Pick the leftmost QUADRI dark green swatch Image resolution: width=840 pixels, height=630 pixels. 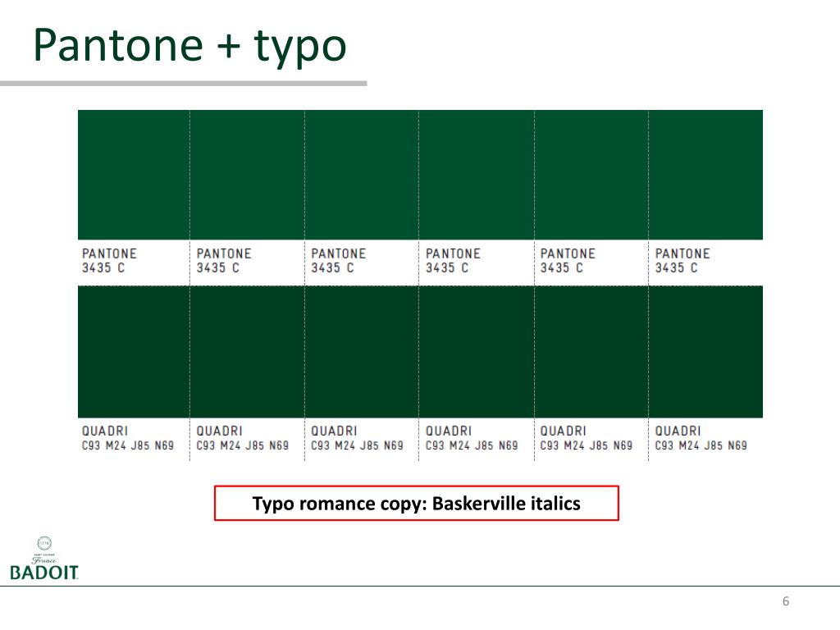(x=134, y=352)
